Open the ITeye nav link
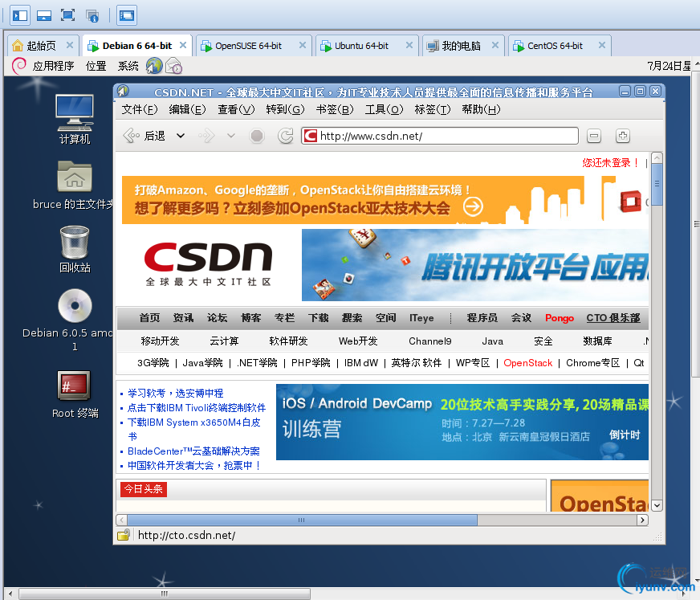This screenshot has width=700, height=600. pos(421,317)
